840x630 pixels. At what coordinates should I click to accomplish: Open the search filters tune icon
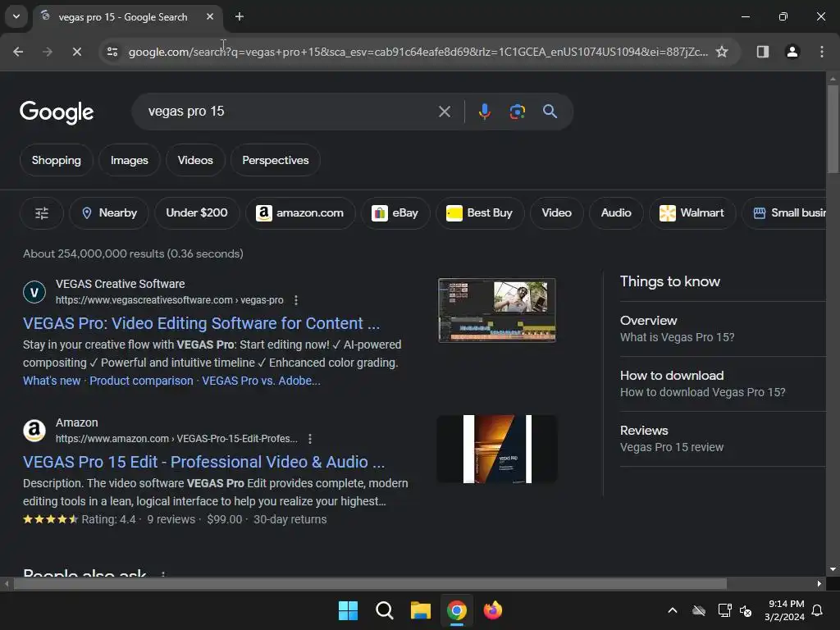coord(42,213)
